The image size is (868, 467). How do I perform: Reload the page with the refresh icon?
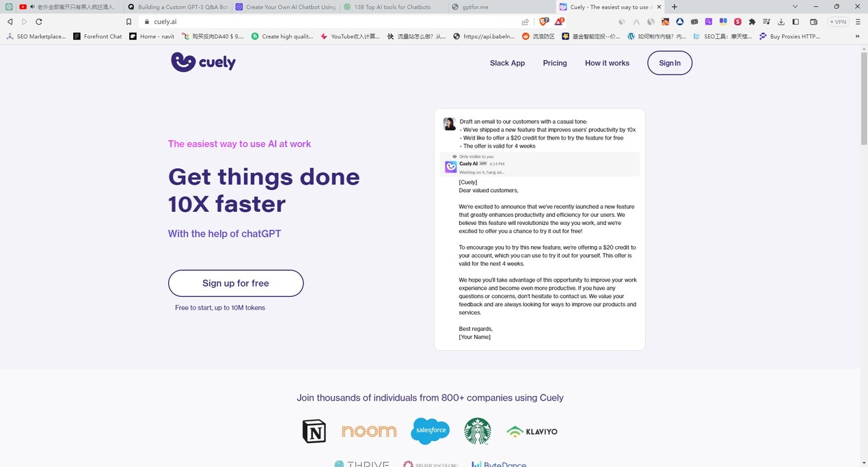[x=39, y=22]
